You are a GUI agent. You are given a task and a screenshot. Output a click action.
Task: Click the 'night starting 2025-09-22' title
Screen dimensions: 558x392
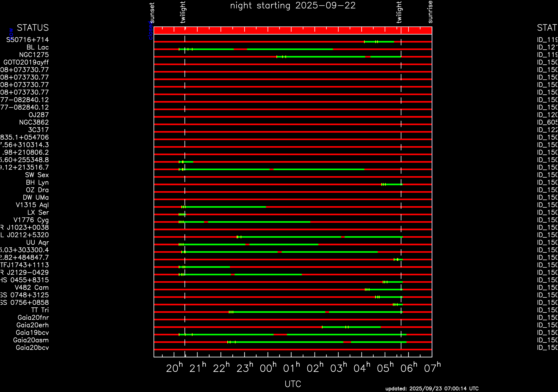[x=293, y=5]
